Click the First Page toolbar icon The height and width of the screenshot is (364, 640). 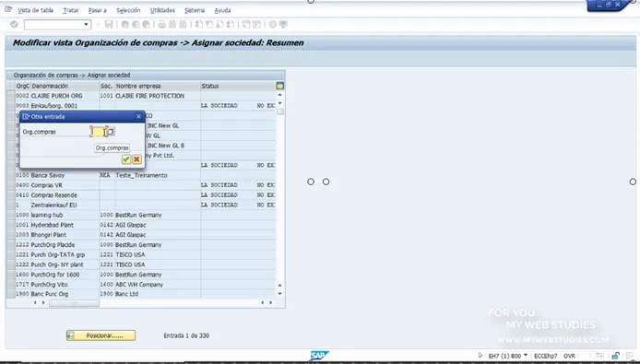199,25
